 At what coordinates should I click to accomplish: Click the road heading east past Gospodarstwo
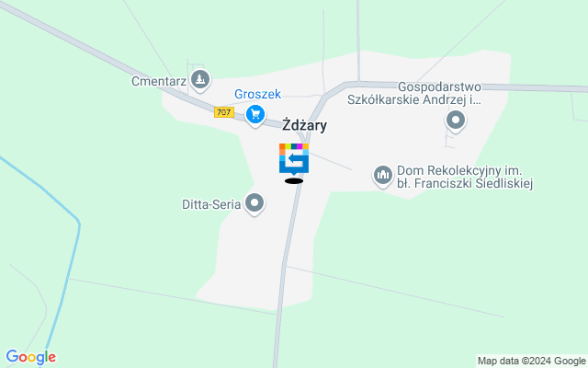click(533, 87)
